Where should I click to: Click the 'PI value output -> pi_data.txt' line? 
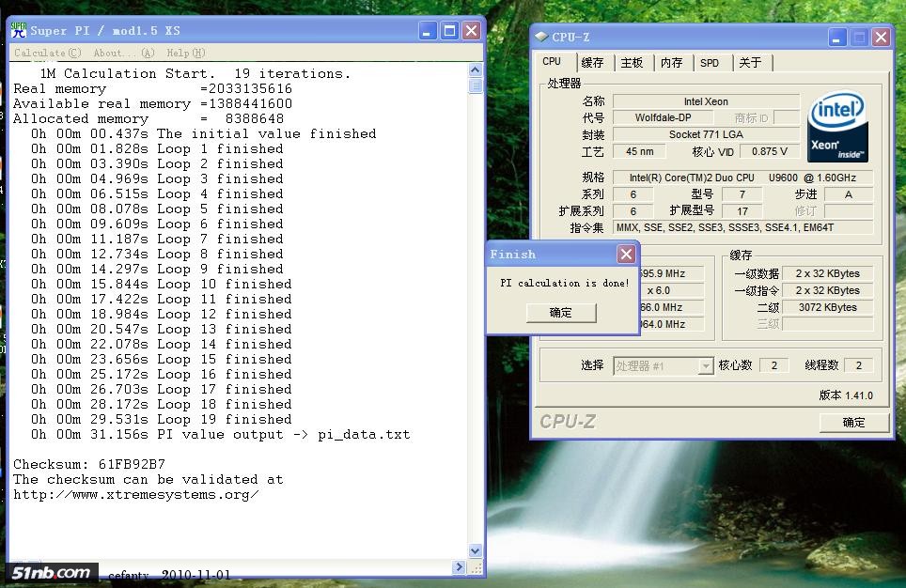tap(221, 434)
